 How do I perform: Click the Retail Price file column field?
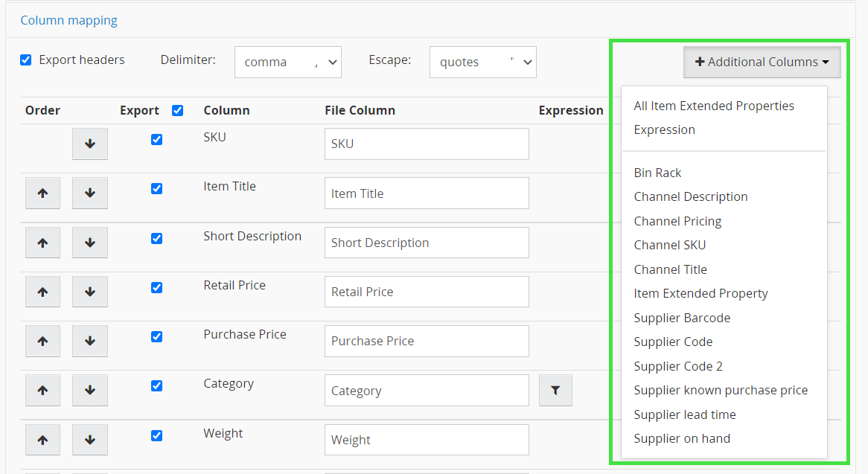click(427, 292)
